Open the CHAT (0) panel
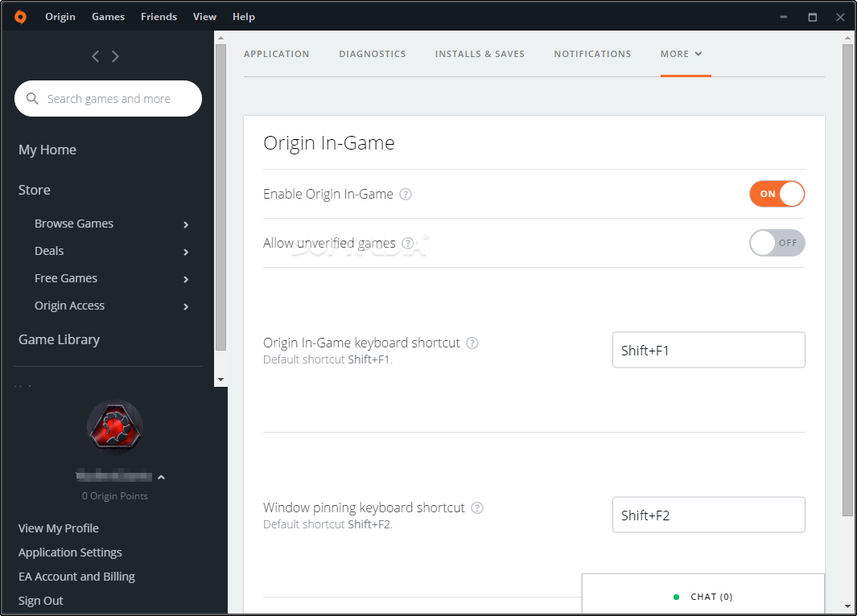857x616 pixels. 702,595
